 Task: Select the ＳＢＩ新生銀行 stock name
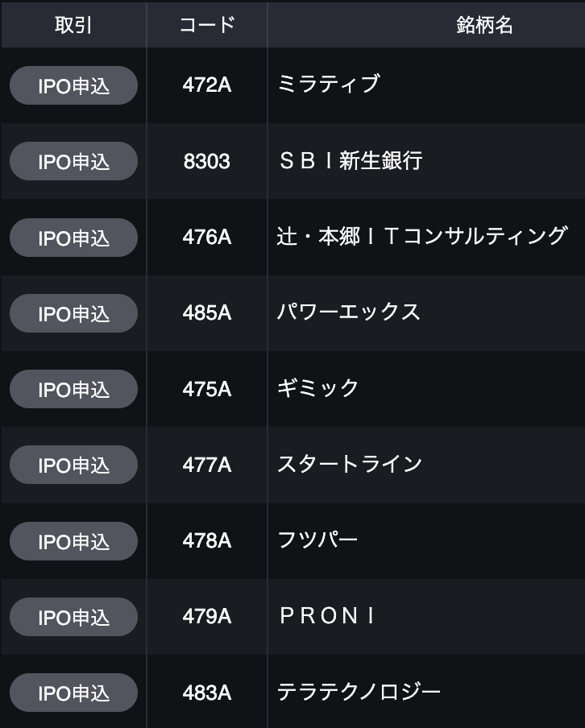point(350,161)
